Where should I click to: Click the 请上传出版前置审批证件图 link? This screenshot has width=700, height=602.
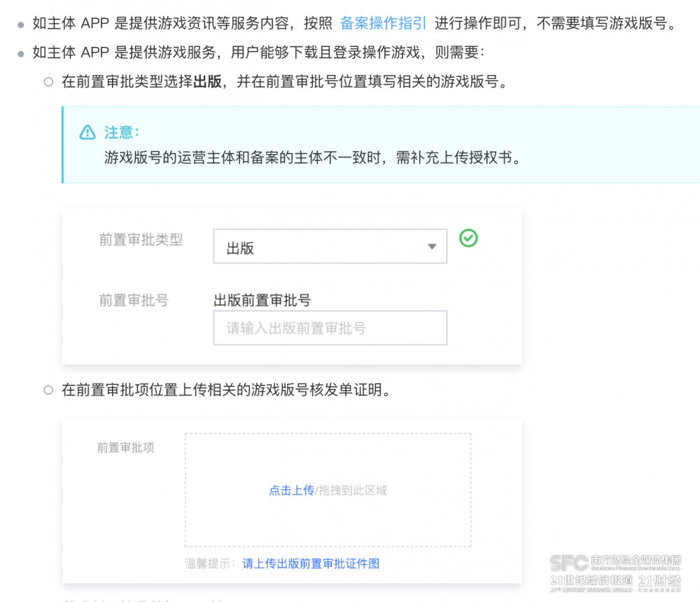[310, 563]
